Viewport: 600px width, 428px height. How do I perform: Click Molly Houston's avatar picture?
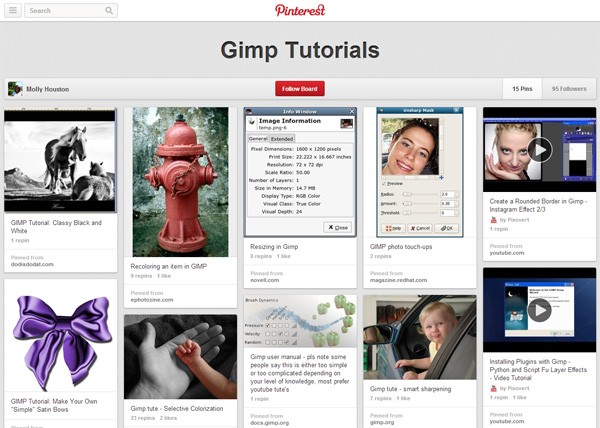click(15, 89)
